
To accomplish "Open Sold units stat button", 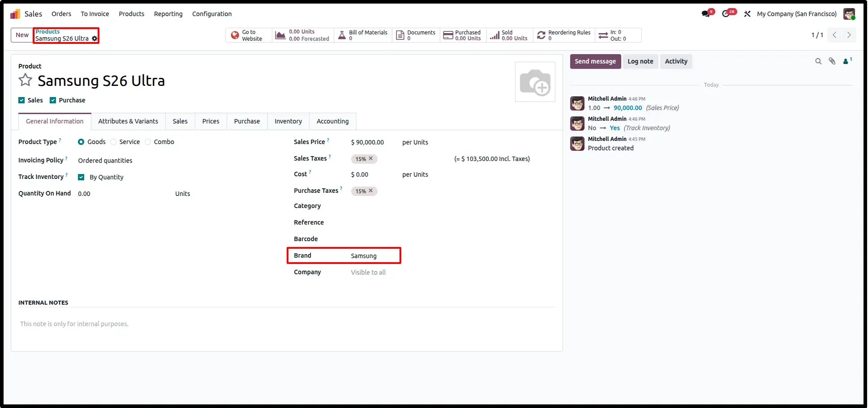I will coord(509,35).
